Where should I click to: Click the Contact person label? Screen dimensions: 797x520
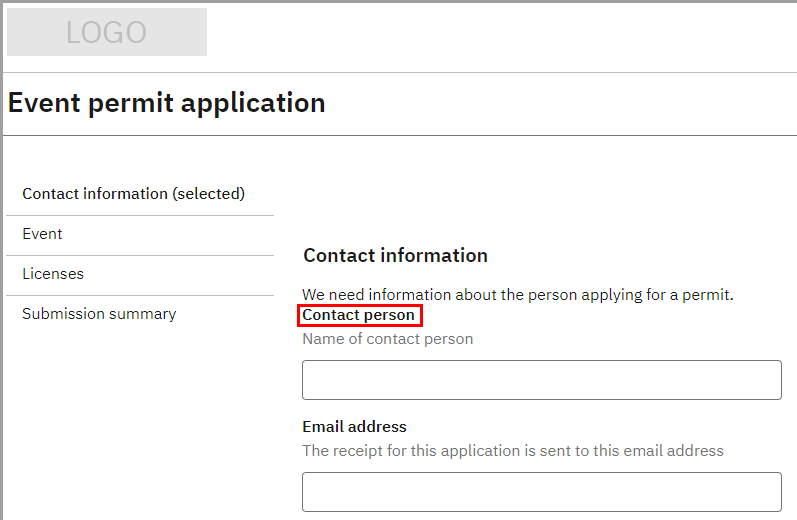point(359,315)
